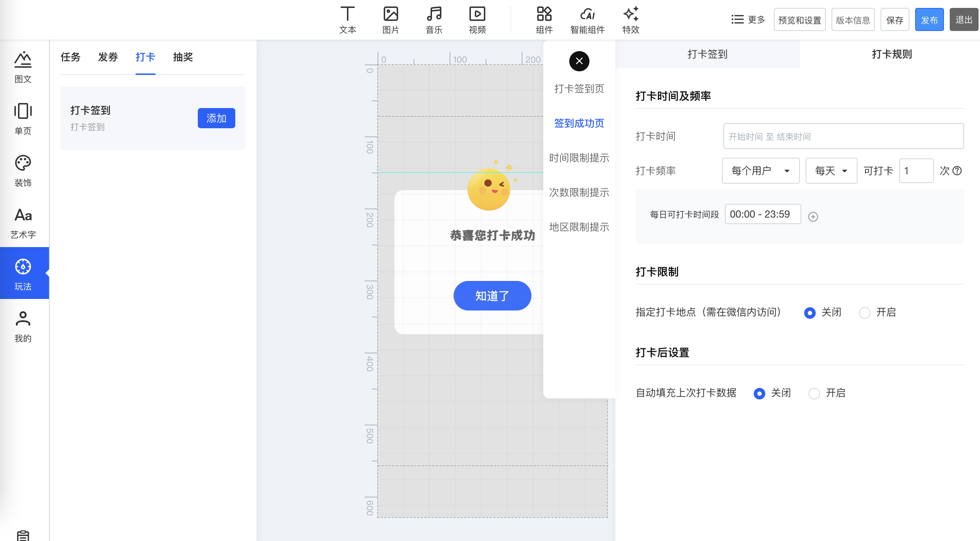980x541 pixels.
Task: Add another daily time slot with plus icon
Action: click(x=813, y=216)
